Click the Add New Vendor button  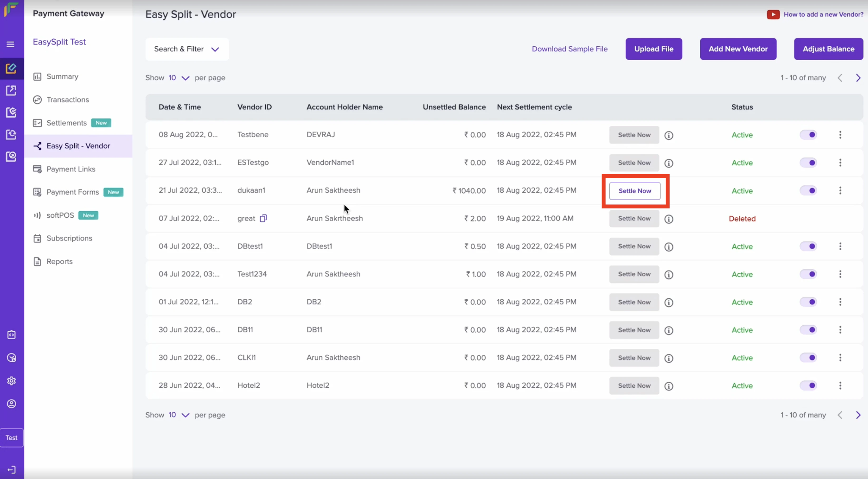[x=738, y=49]
